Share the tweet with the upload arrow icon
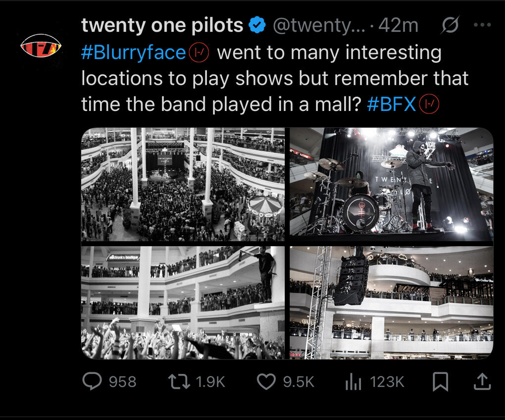The height and width of the screenshot is (420, 505). (x=482, y=382)
